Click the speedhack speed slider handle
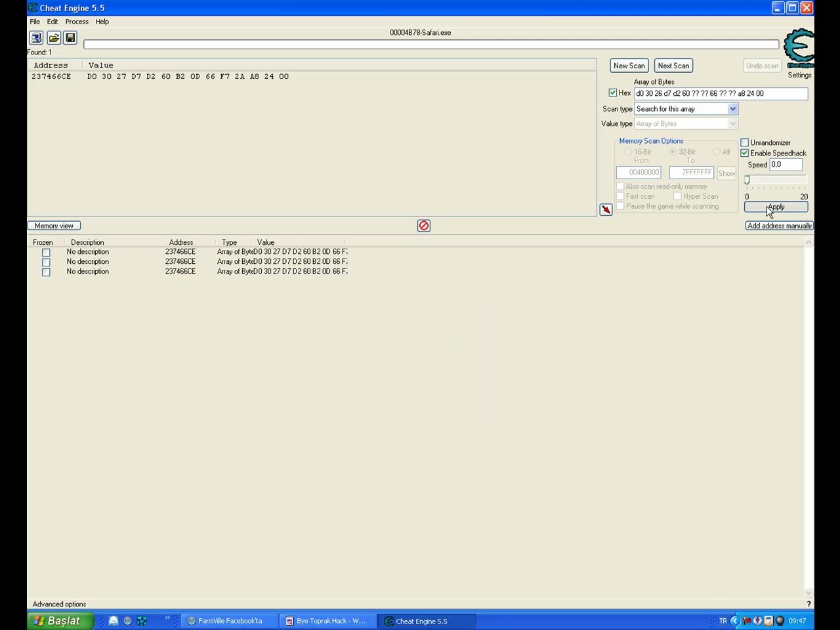840x630 pixels. 747,180
